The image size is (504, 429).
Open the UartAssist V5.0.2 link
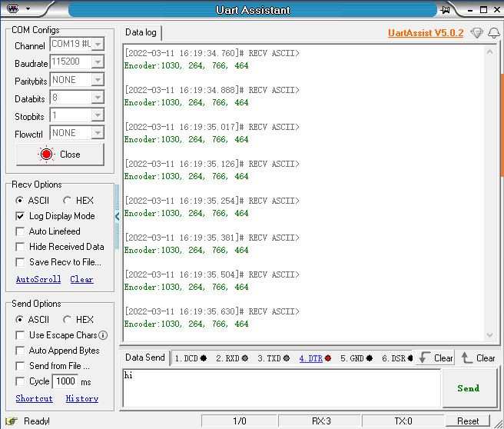(426, 33)
